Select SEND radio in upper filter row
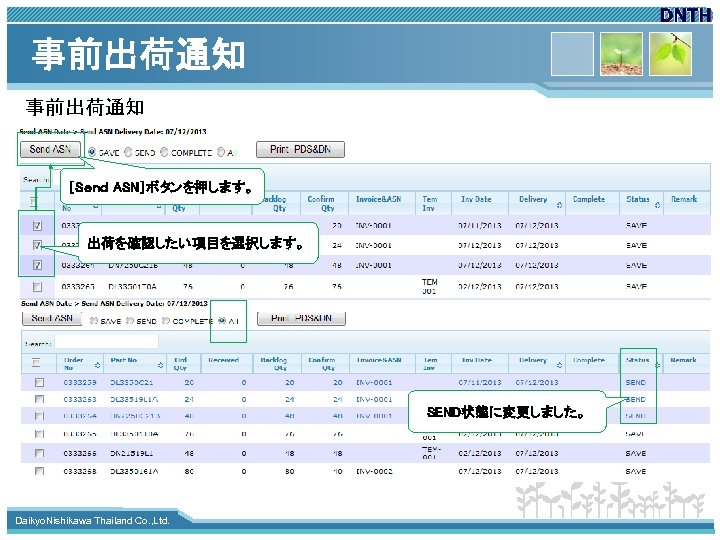The height and width of the screenshot is (540, 720). (128, 152)
